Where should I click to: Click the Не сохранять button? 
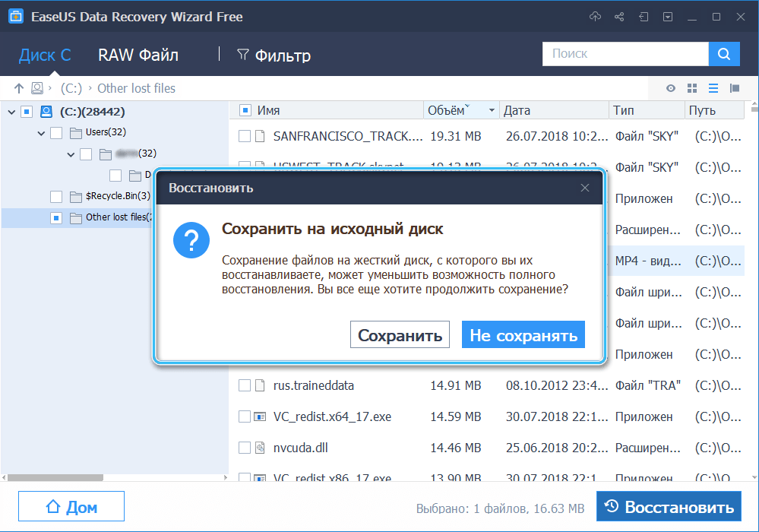tap(523, 334)
